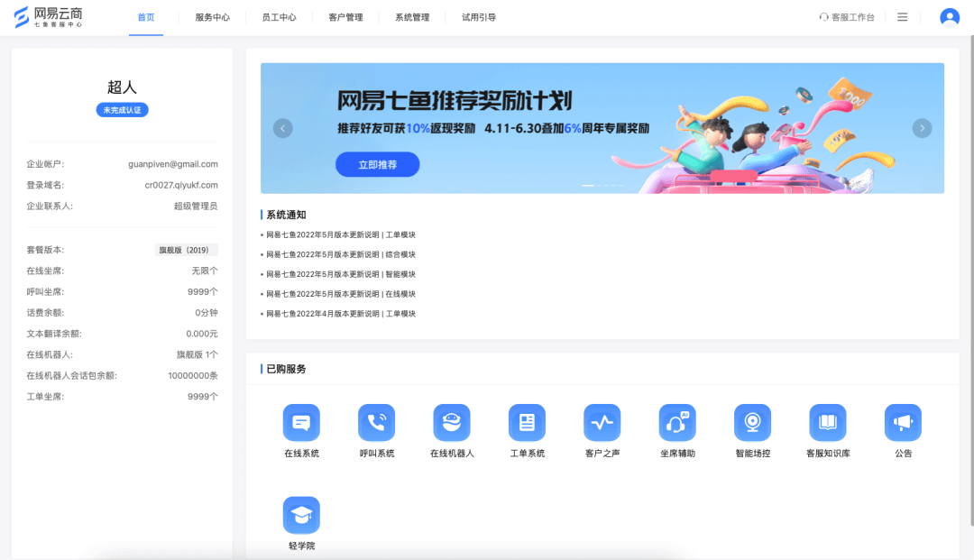Select the 首页 tab
This screenshot has height=560, width=974.
point(146,17)
